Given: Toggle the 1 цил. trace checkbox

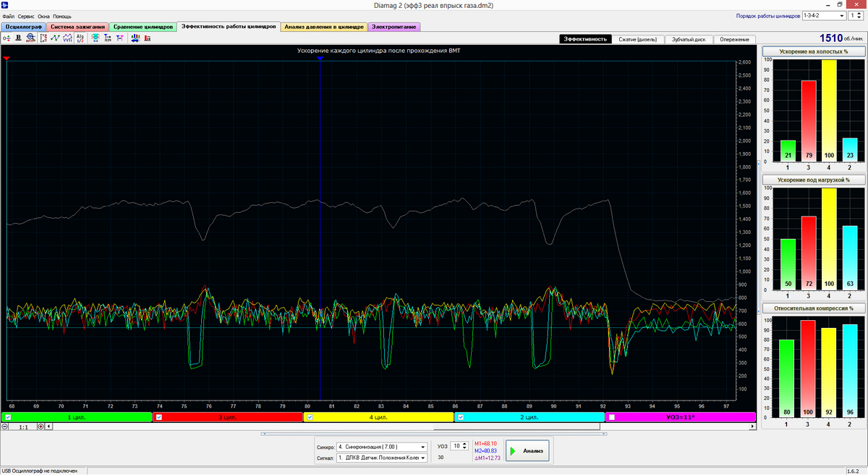Looking at the screenshot, I should point(8,417).
